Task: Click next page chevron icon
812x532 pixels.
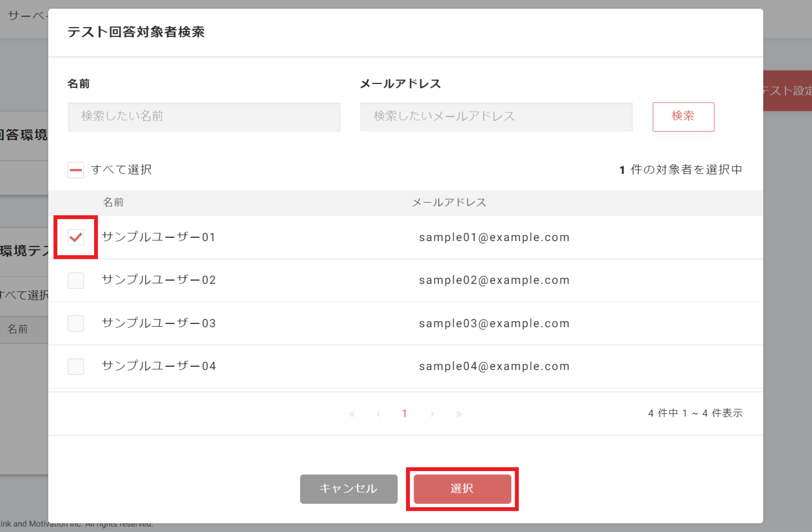Action: [432, 414]
